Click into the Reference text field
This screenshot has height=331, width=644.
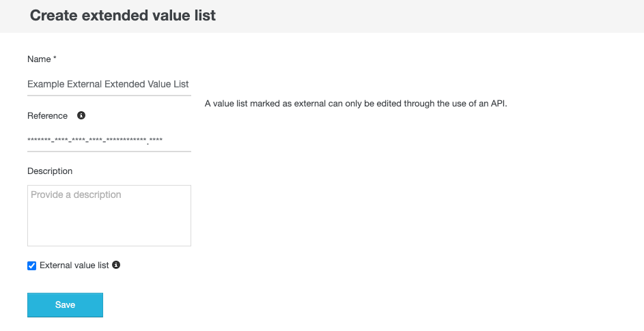tap(109, 141)
